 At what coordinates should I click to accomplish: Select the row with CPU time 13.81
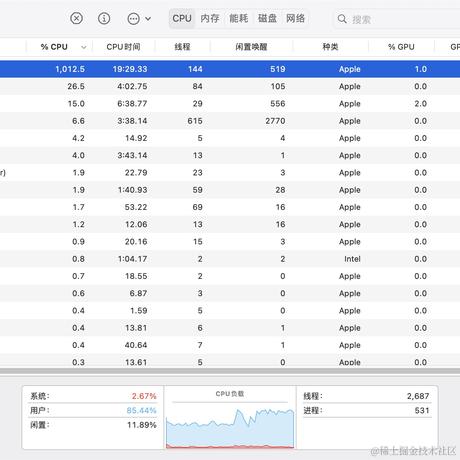(x=230, y=328)
